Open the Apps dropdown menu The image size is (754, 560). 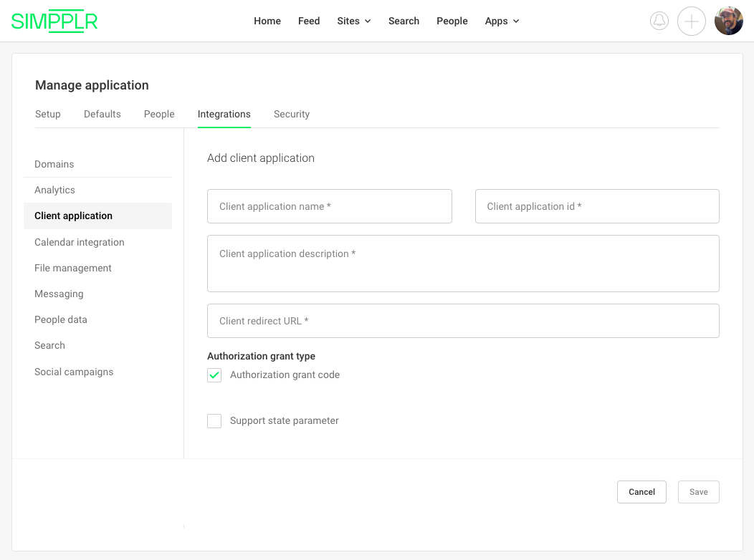click(501, 21)
